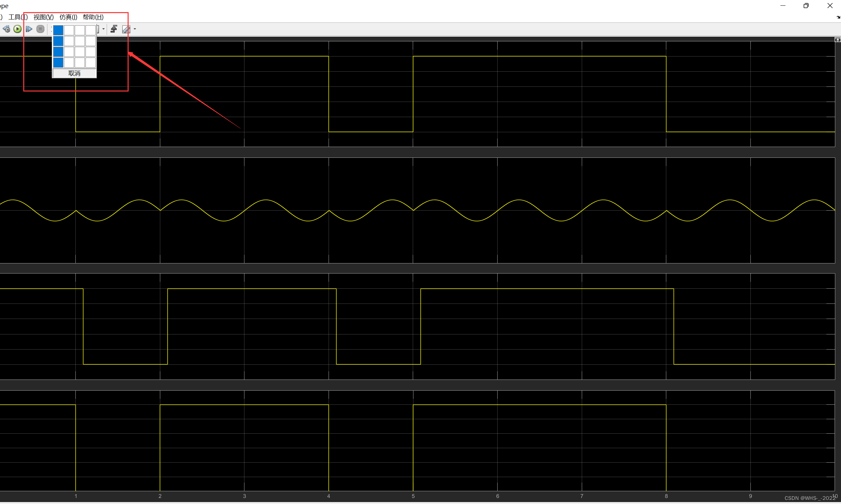Expand the measurements dropdown arrow
The width and height of the screenshot is (841, 504).
pos(135,29)
